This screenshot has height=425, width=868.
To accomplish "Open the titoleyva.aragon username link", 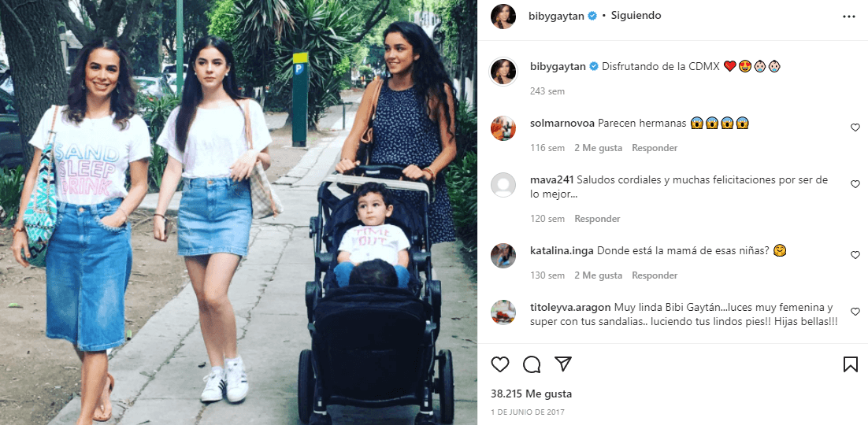I will click(571, 307).
